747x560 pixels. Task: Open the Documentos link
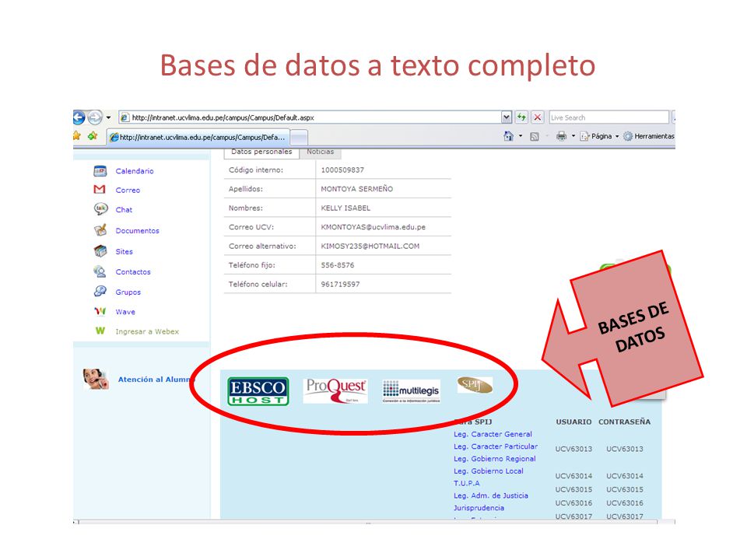point(137,230)
